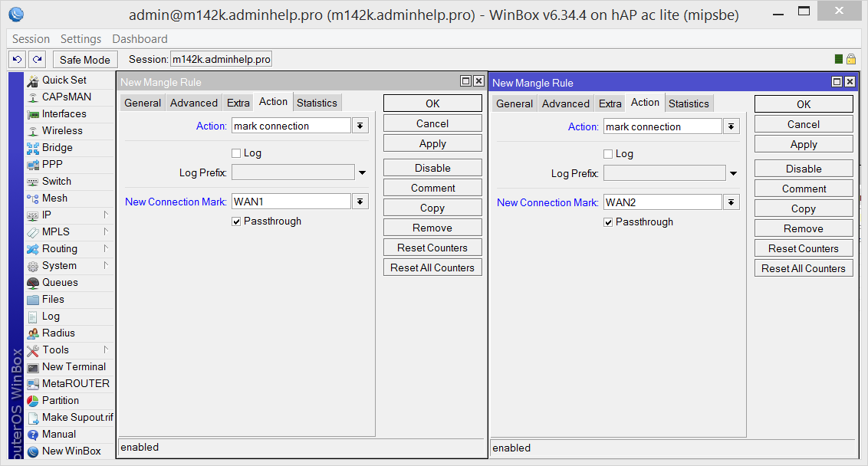Open the Manual help icon

tap(33, 435)
